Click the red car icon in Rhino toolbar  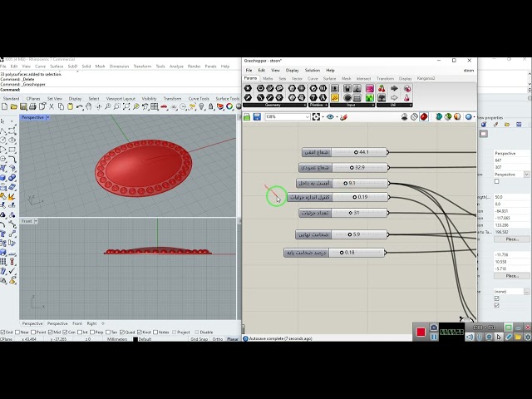(164, 106)
